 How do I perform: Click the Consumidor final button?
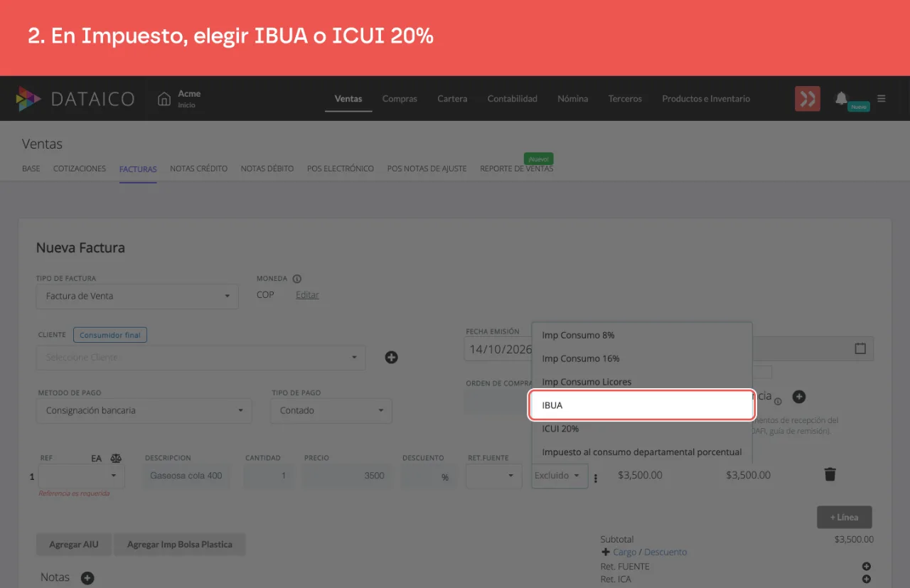pos(110,335)
